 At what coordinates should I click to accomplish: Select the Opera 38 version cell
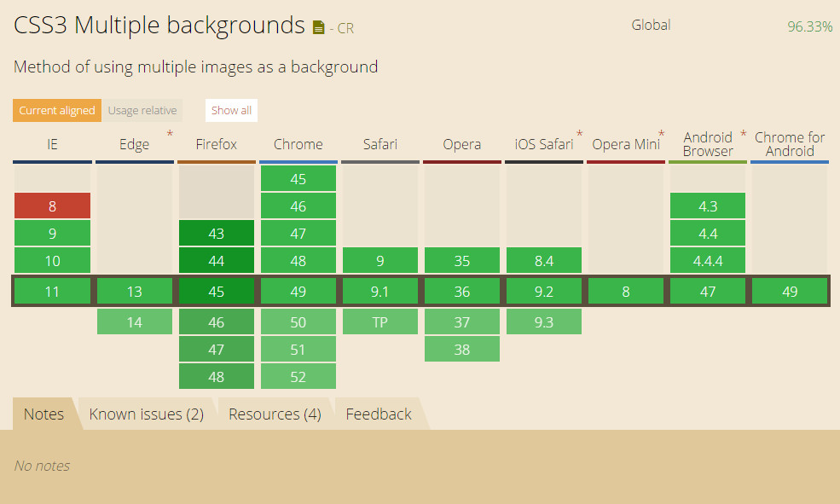461,349
